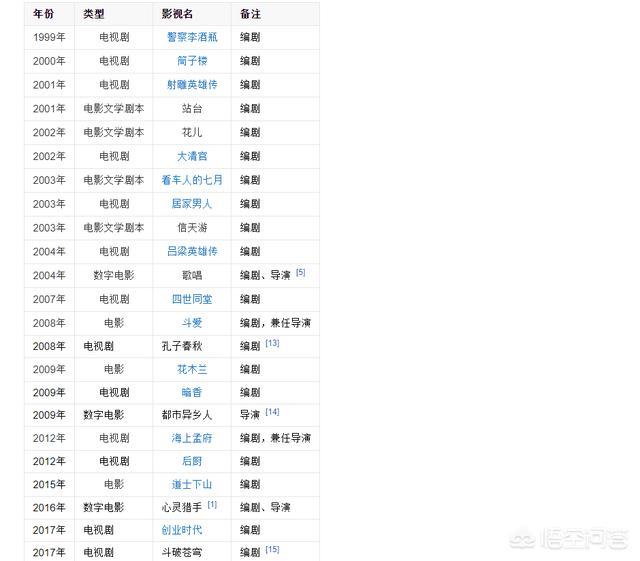Open the 海上孟府 link
This screenshot has height=561, width=640.
tap(192, 438)
